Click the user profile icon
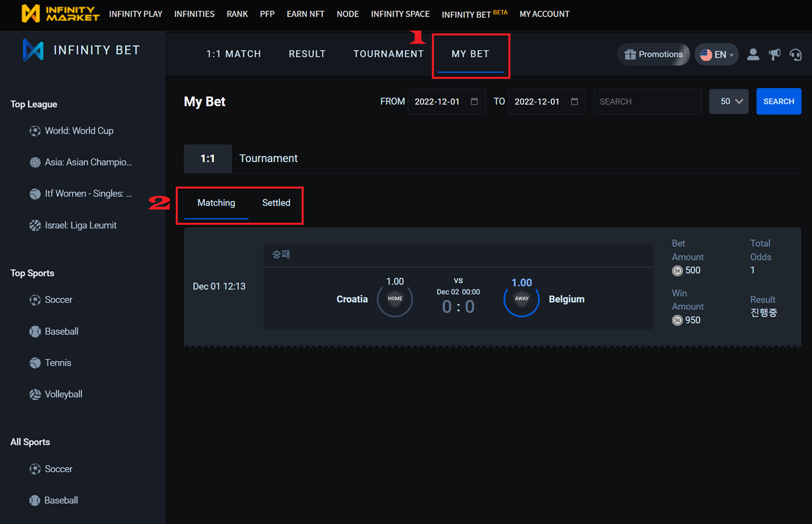812x524 pixels. pos(753,54)
